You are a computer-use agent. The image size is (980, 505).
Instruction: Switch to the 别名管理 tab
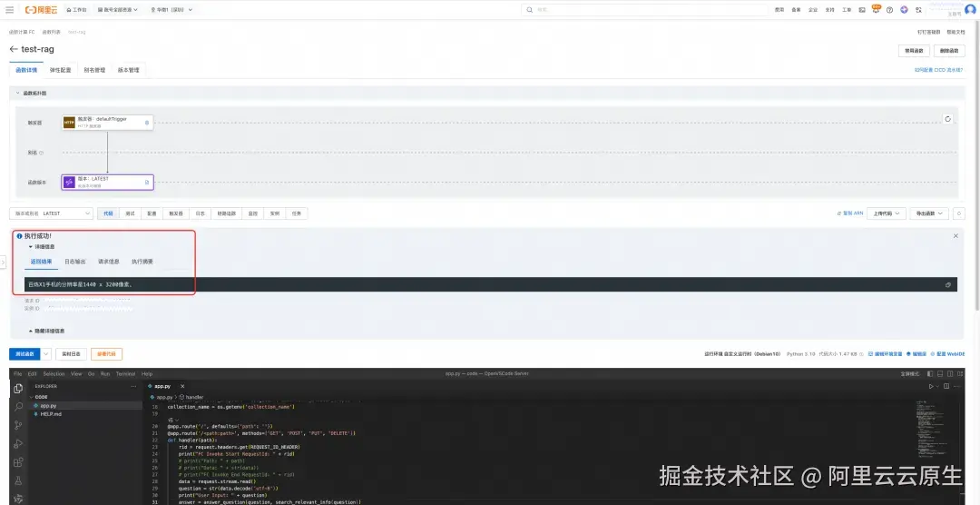click(94, 70)
